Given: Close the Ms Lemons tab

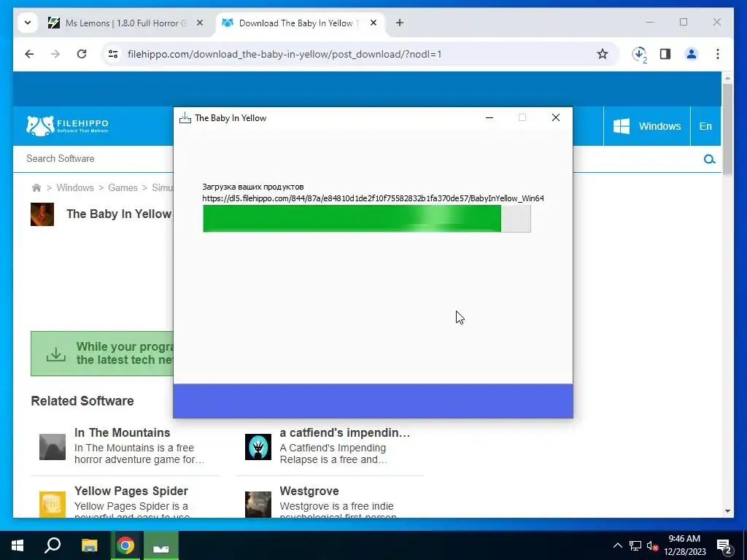Looking at the screenshot, I should point(200,23).
